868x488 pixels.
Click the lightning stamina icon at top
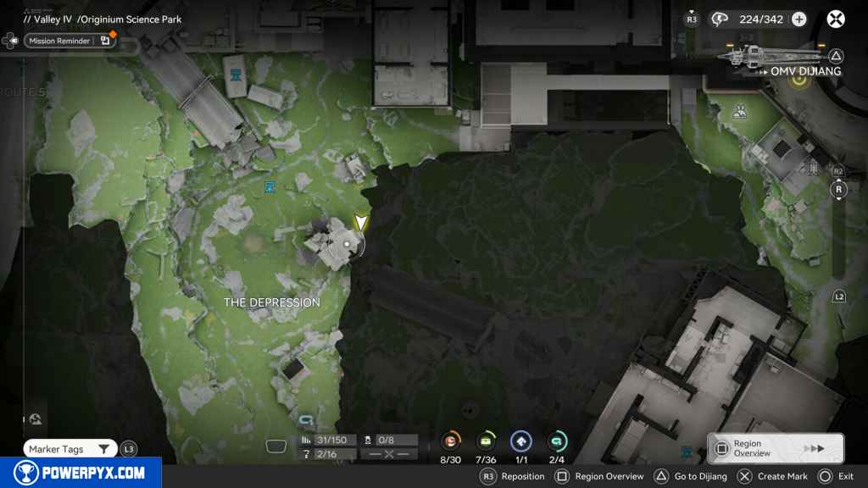click(721, 19)
